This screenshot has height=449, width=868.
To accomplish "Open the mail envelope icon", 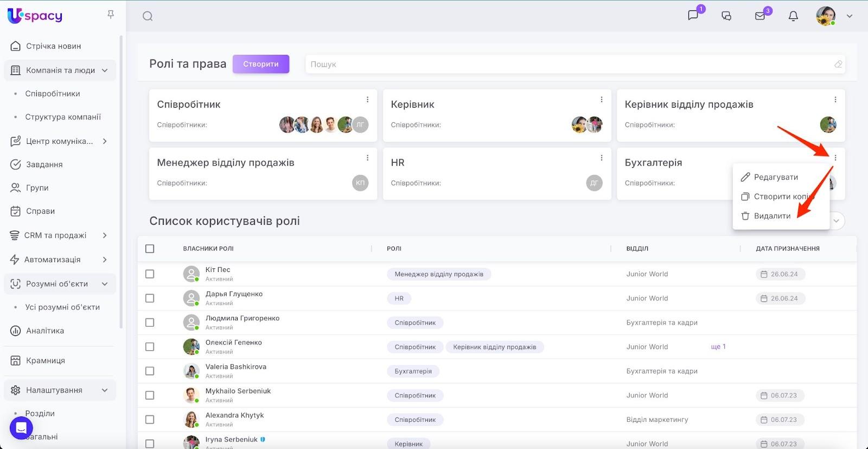I will 760,16.
